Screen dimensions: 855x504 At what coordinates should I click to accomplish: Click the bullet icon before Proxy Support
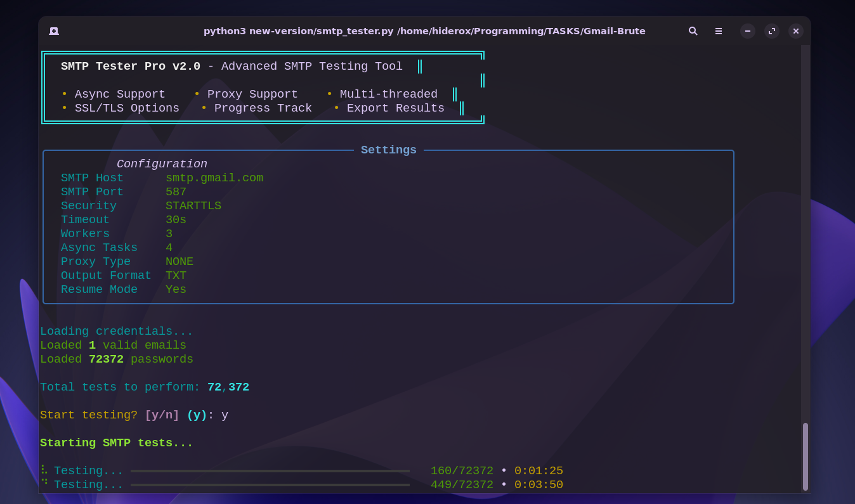pyautogui.click(x=197, y=94)
